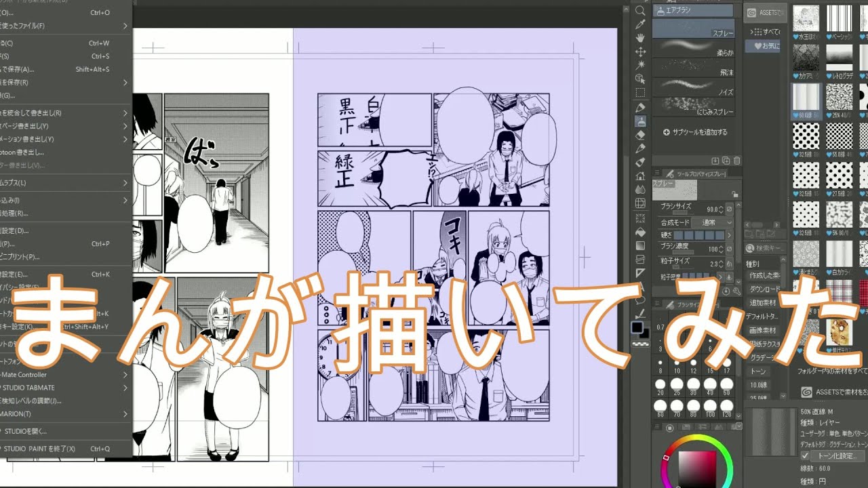
Task: Pick the Hand pan tool
Action: point(639,38)
